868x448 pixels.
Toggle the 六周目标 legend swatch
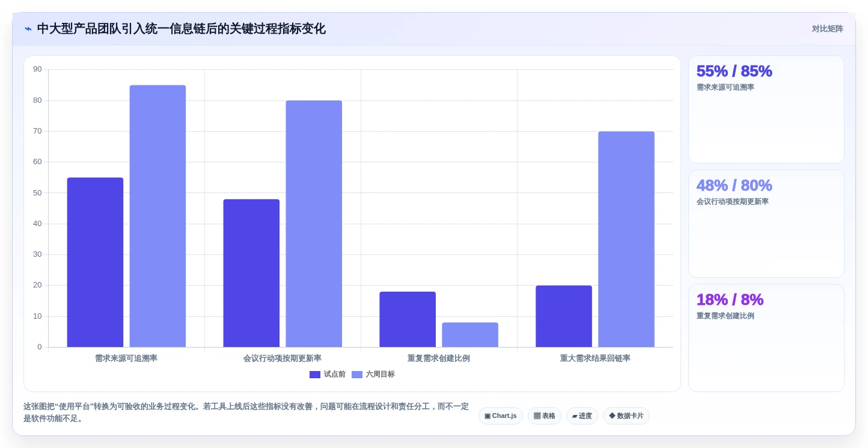(357, 375)
